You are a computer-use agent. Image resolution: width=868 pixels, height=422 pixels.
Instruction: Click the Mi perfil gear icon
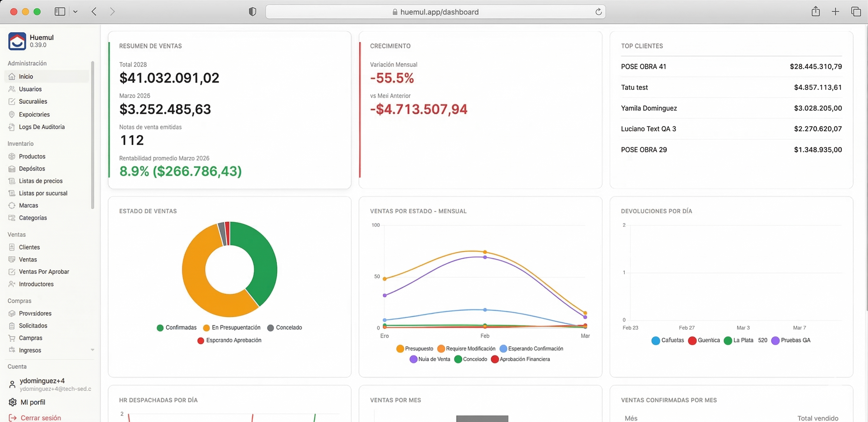coord(13,402)
